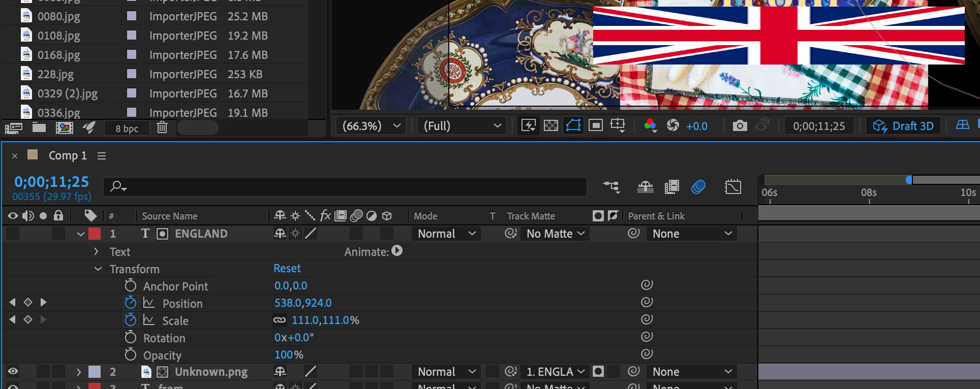Create a new folder in project panel

39,127
